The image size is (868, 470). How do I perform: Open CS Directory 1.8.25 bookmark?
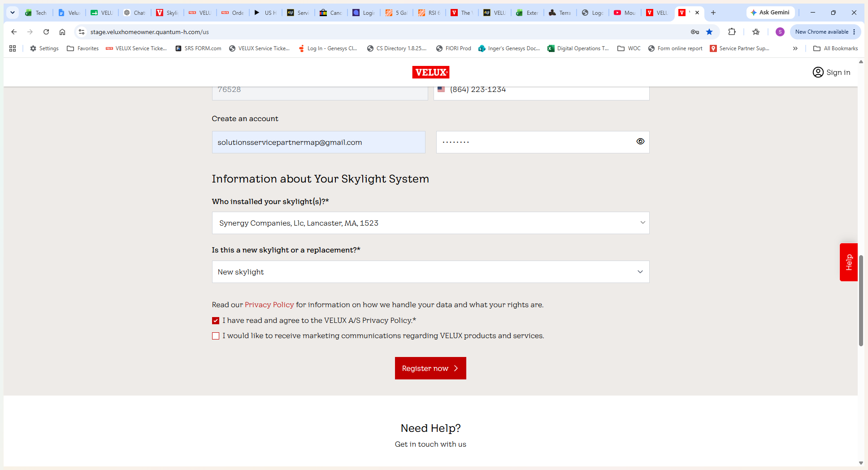pos(396,48)
